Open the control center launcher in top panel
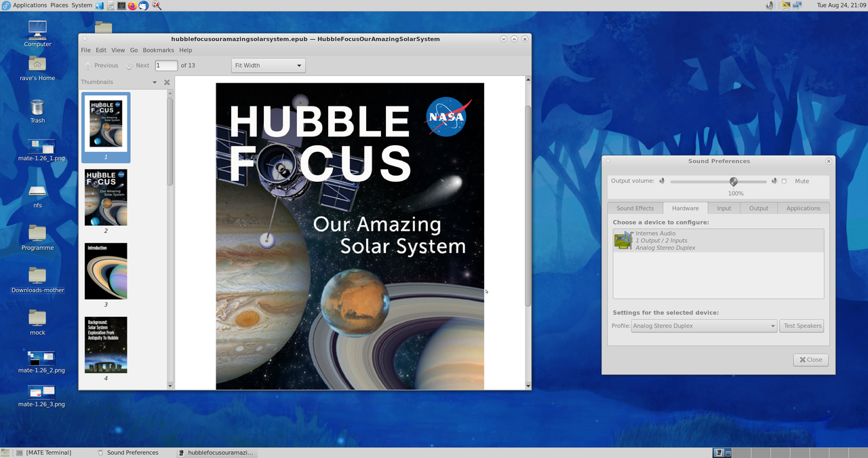 click(x=100, y=5)
